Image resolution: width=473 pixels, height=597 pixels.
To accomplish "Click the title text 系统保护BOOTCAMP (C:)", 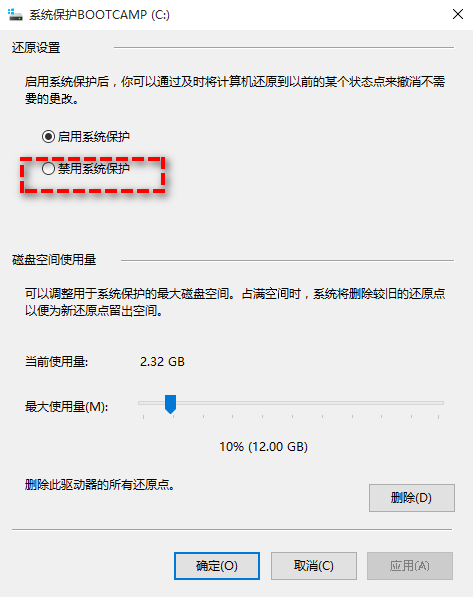I will click(x=99, y=14).
